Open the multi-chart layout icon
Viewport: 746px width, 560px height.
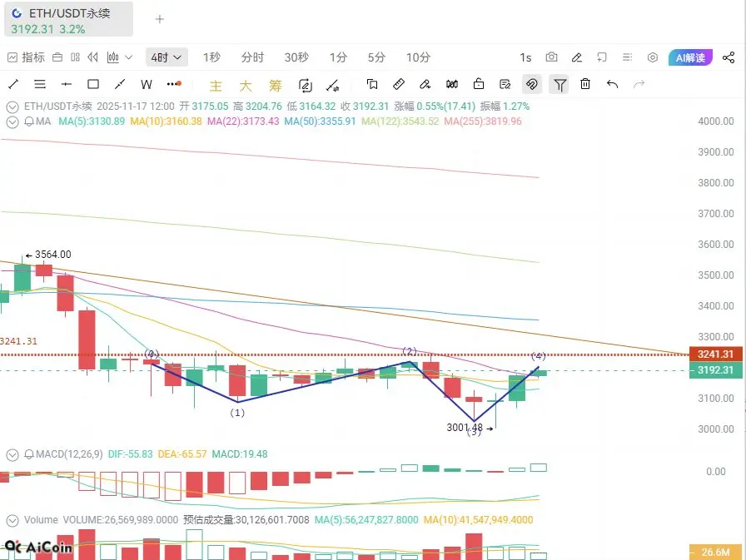pyautogui.click(x=75, y=57)
